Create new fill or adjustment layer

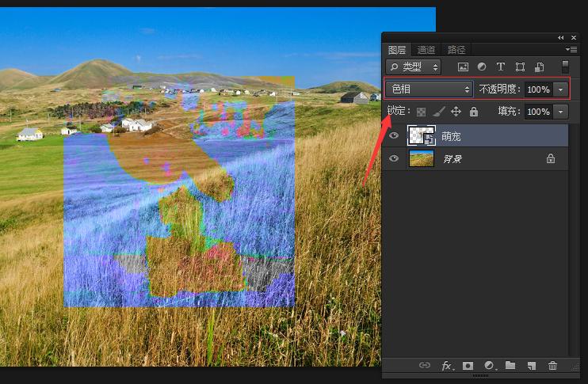pyautogui.click(x=490, y=366)
